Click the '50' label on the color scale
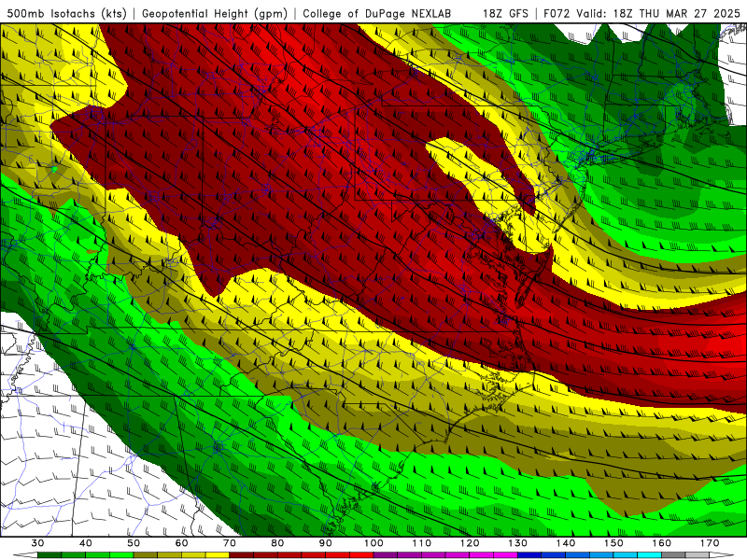Viewport: 747px width, 560px height. (134, 543)
